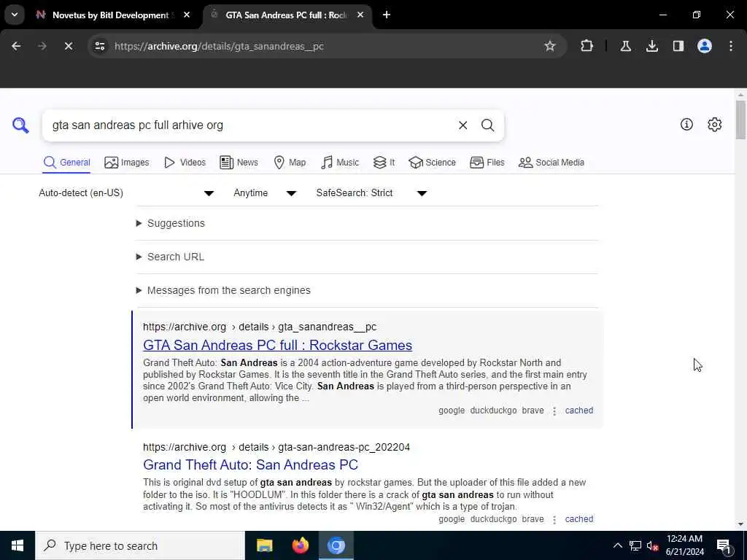Open the browser downloads icon
The image size is (747, 560).
point(651,46)
